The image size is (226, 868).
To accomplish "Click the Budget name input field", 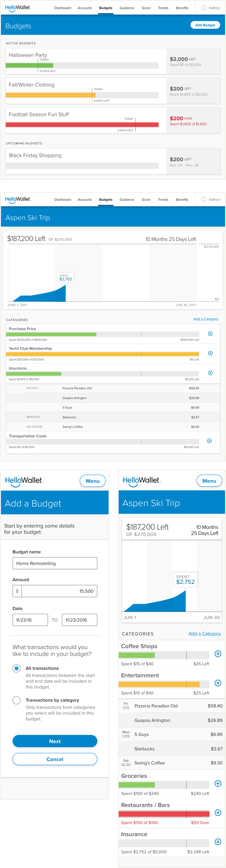I will pos(55,563).
